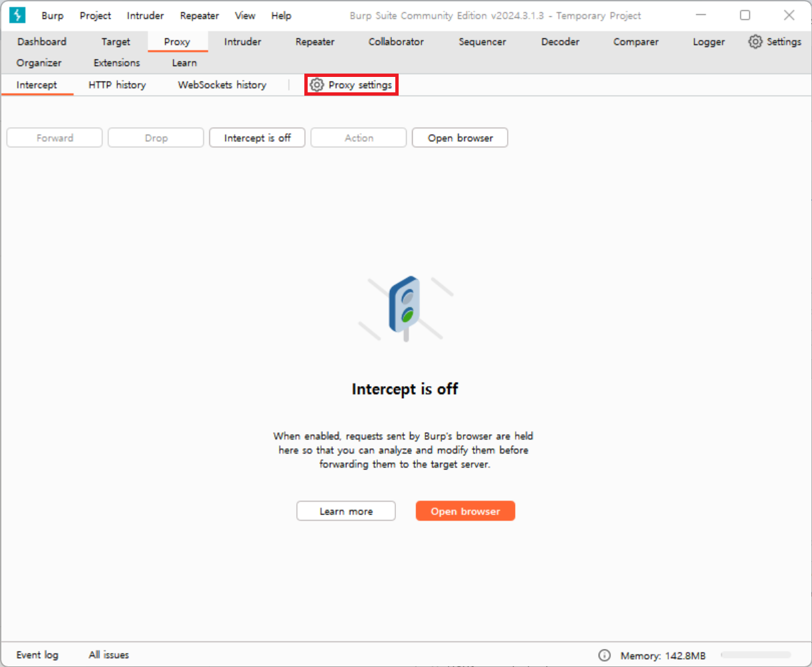
Task: Open All issues in status bar
Action: pos(109,655)
